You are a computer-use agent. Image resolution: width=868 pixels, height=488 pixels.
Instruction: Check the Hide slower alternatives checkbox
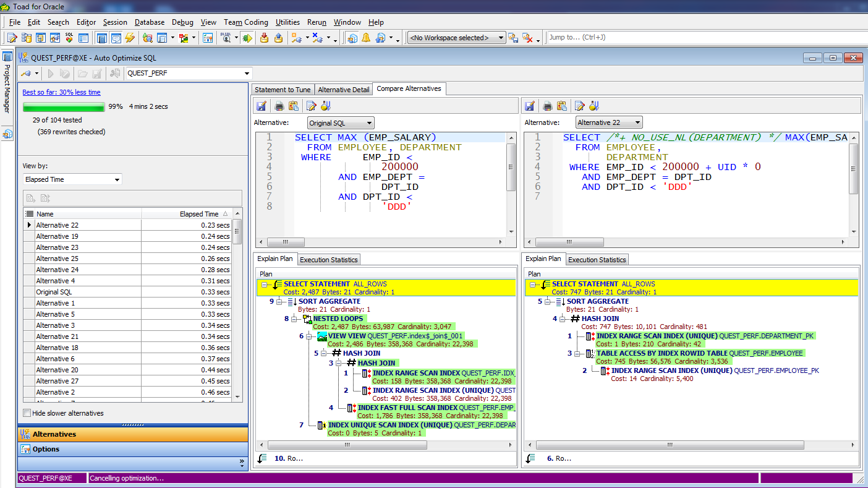click(x=27, y=413)
